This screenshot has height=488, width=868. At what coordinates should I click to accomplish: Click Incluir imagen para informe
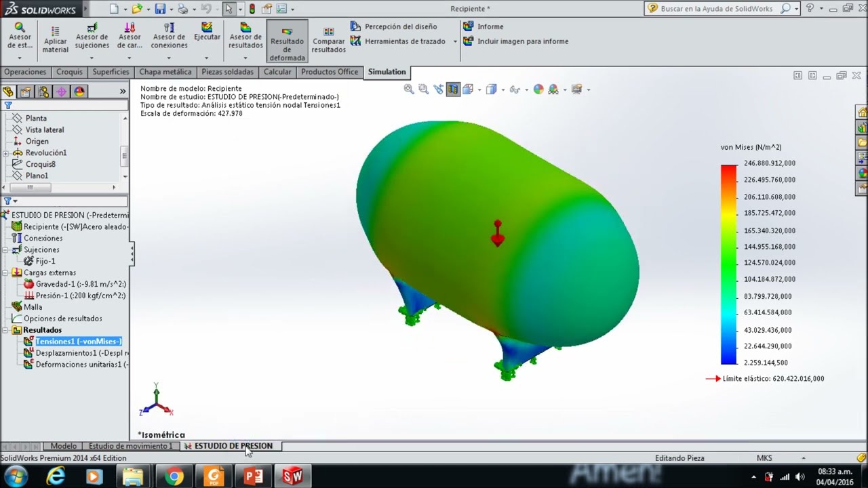[515, 41]
